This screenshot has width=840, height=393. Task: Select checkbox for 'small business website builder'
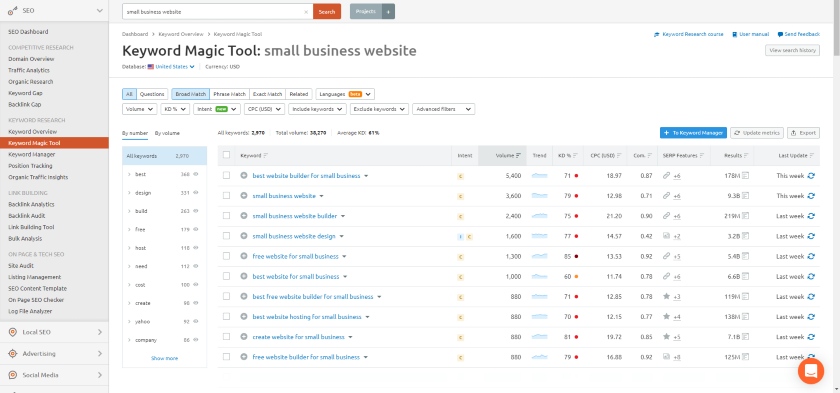pos(226,216)
